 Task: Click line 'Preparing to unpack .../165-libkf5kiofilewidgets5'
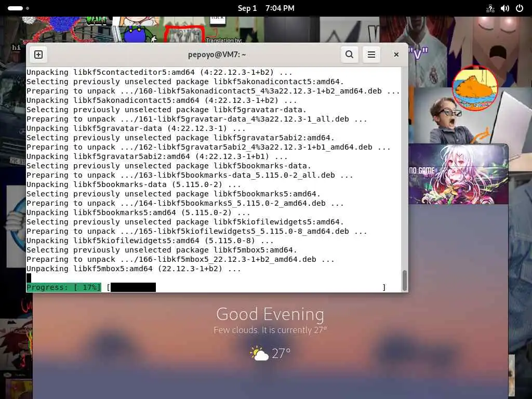pos(197,231)
